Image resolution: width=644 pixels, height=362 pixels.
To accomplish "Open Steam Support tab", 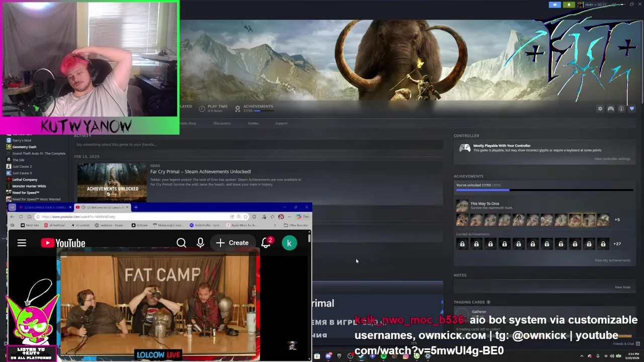I will [x=281, y=123].
